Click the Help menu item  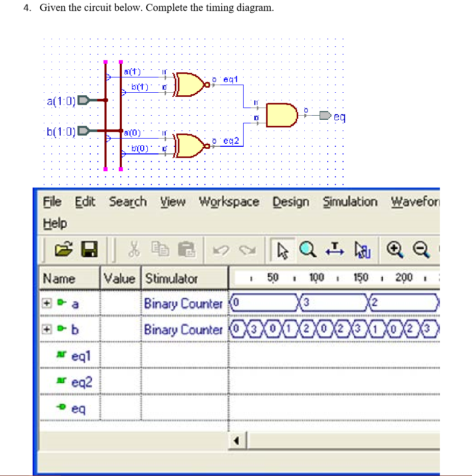[x=55, y=223]
